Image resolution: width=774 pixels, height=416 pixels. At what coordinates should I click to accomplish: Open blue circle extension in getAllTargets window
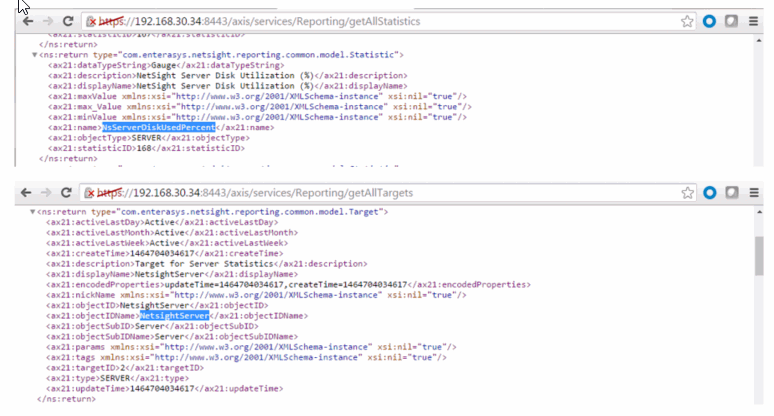click(x=710, y=192)
